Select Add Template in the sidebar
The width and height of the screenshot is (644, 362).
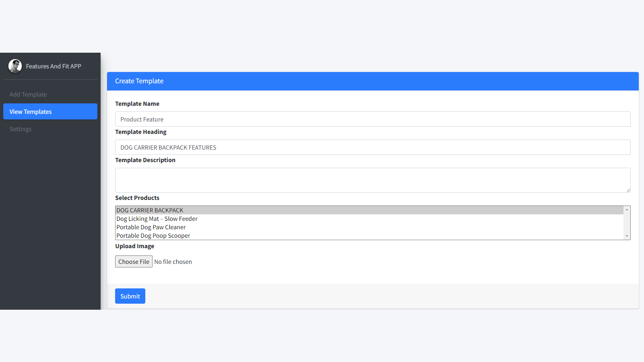(28, 94)
